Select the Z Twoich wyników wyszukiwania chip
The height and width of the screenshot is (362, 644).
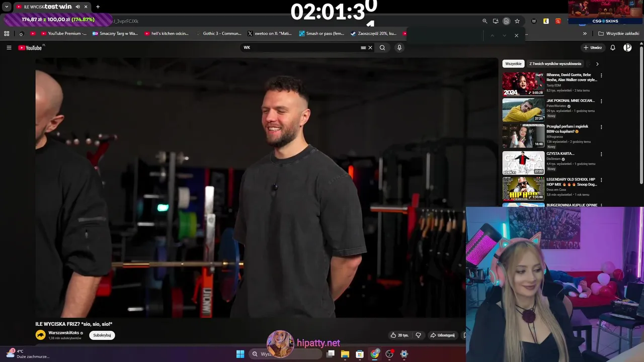coord(555,64)
